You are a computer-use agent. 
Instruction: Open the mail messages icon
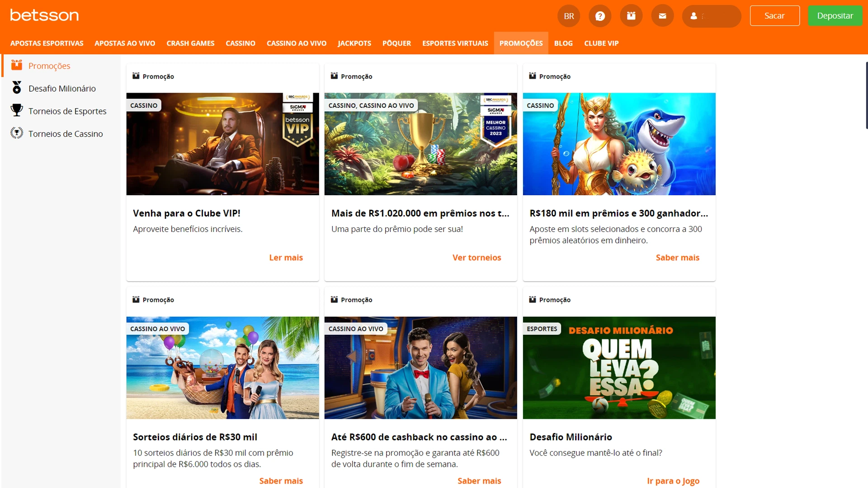tap(662, 16)
